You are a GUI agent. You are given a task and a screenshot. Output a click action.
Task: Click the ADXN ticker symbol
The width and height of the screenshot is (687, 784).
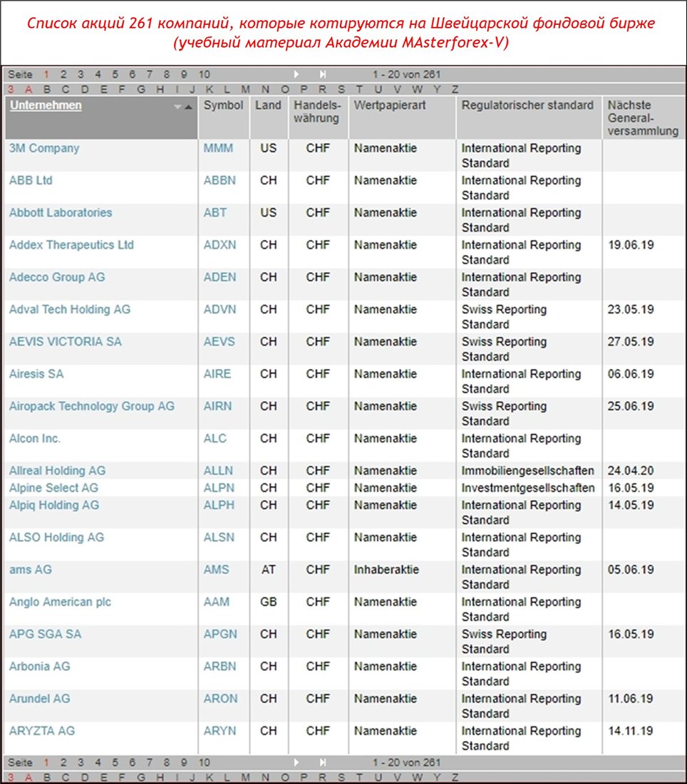click(219, 245)
